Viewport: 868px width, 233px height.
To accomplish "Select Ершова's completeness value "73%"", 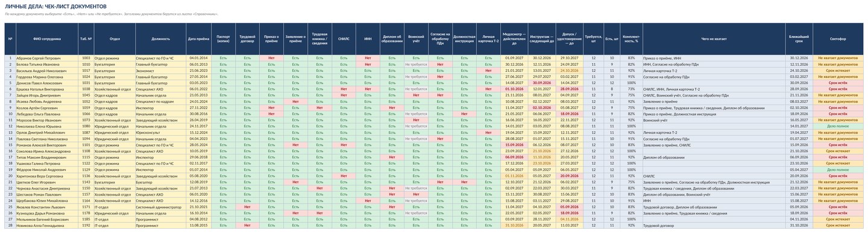I will click(x=631, y=89).
